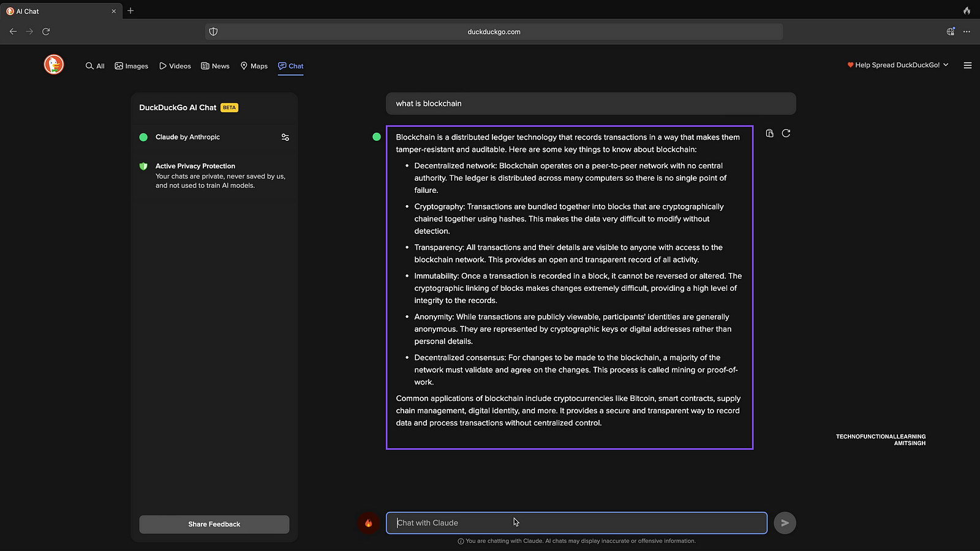Go to the News search tab
The image size is (980, 551).
215,66
